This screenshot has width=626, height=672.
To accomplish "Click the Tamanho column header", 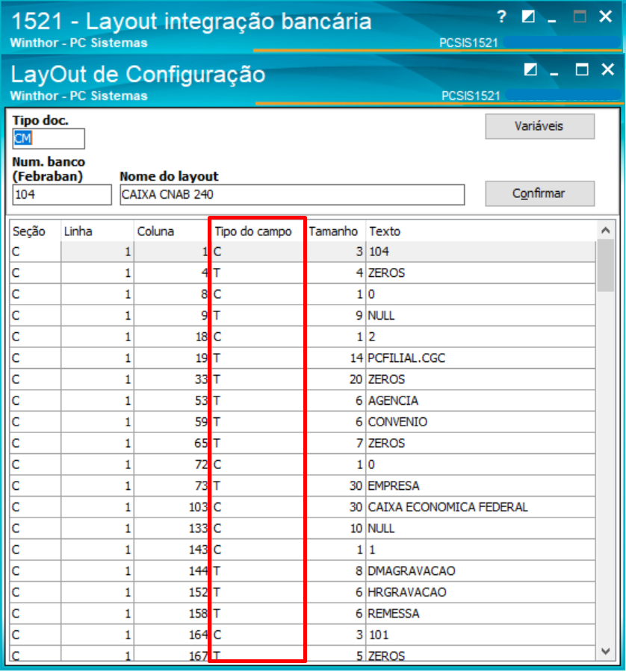I will [x=335, y=231].
